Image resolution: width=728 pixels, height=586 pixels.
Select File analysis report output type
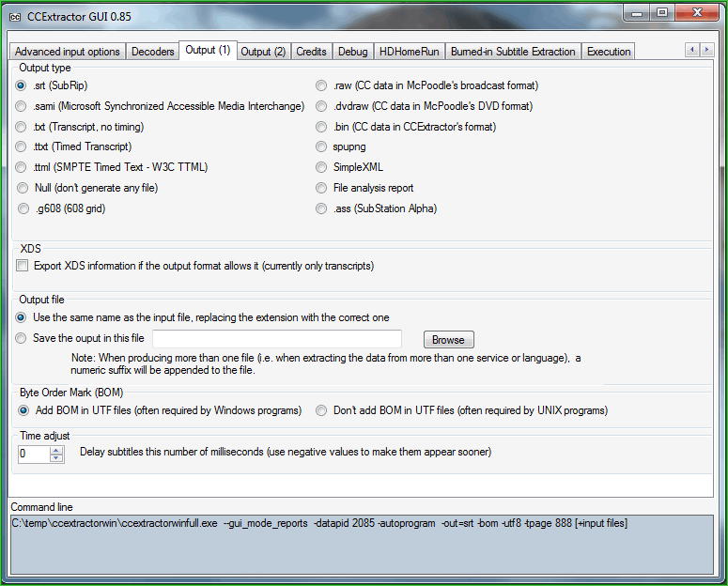[321, 188]
